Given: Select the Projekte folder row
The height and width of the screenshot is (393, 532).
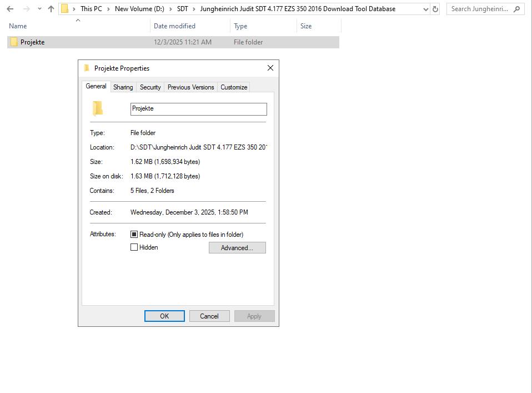Looking at the screenshot, I should [x=173, y=42].
